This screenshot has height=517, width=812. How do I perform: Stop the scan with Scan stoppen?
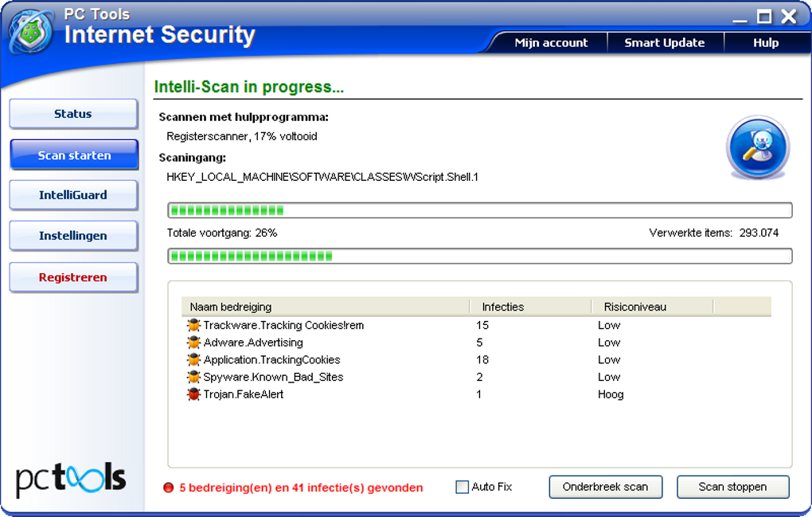[732, 487]
